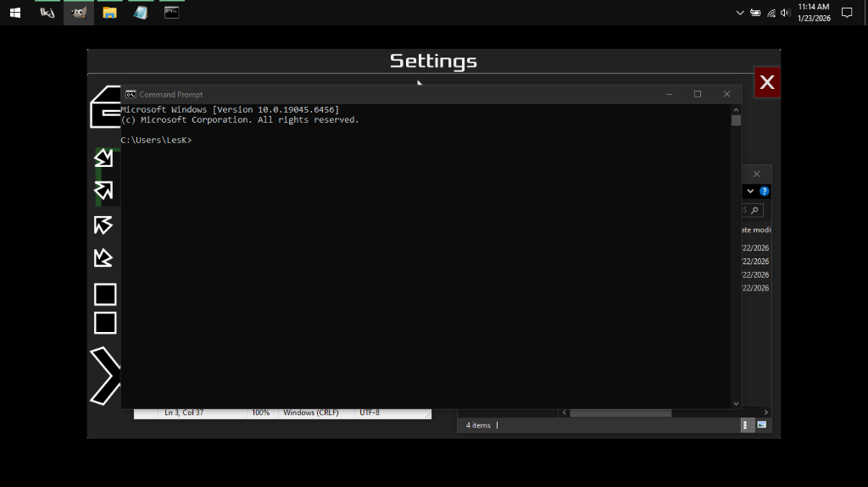Select the Command Prompt taskbar icon
This screenshot has width=868, height=487.
[171, 13]
